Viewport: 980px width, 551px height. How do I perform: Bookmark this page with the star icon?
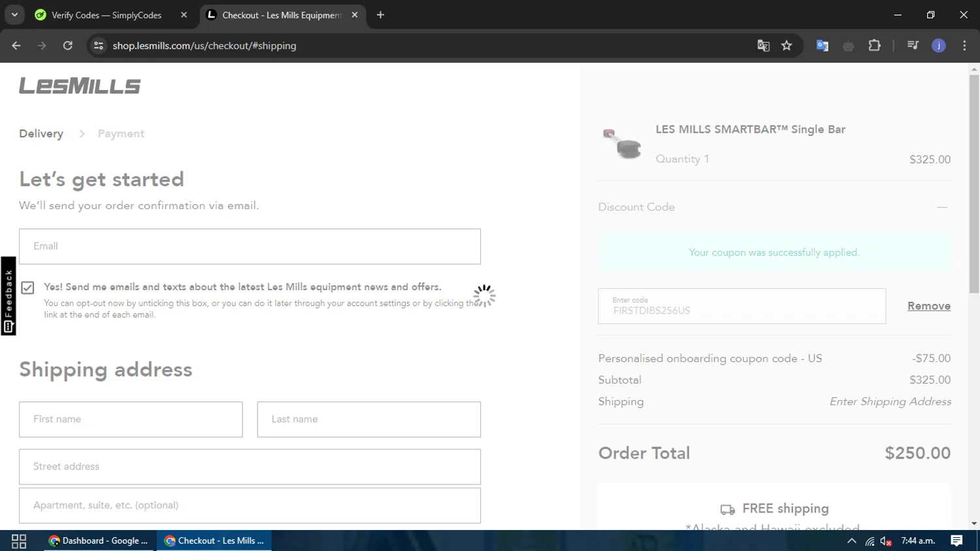tap(787, 46)
